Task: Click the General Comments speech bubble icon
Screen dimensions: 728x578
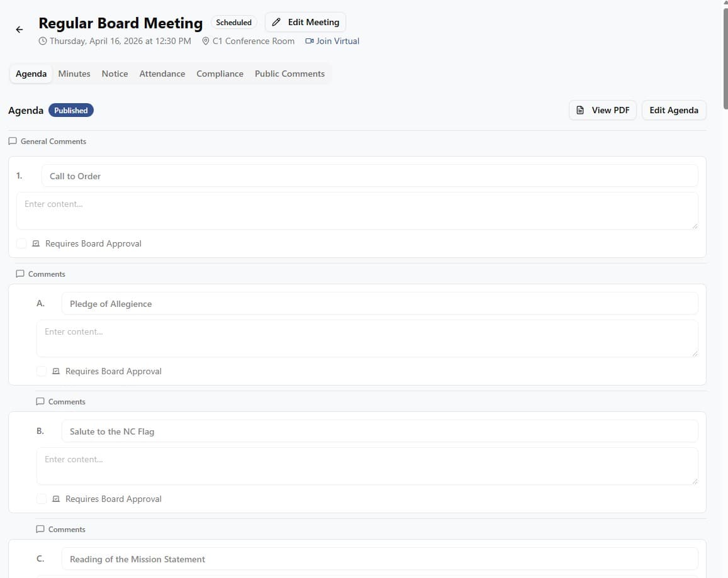Action: (x=13, y=141)
